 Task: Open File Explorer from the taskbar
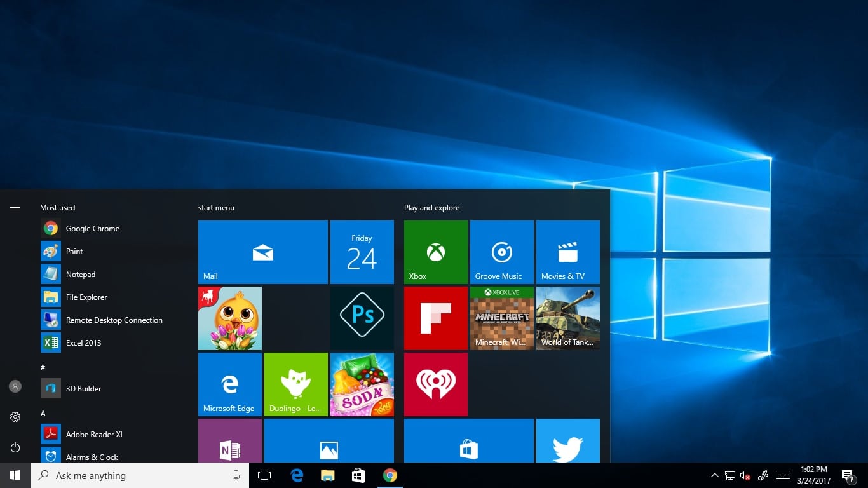coord(327,475)
